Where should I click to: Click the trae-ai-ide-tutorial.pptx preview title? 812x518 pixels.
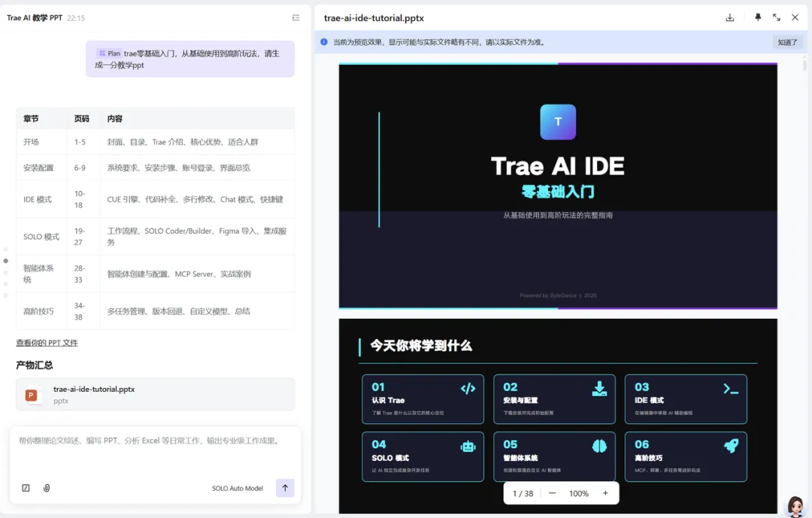(374, 17)
